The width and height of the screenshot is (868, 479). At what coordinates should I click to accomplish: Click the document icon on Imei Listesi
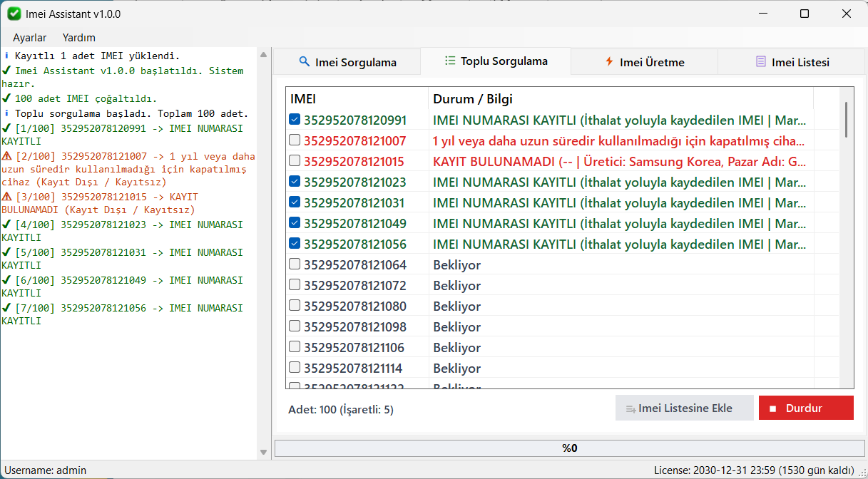(x=761, y=61)
